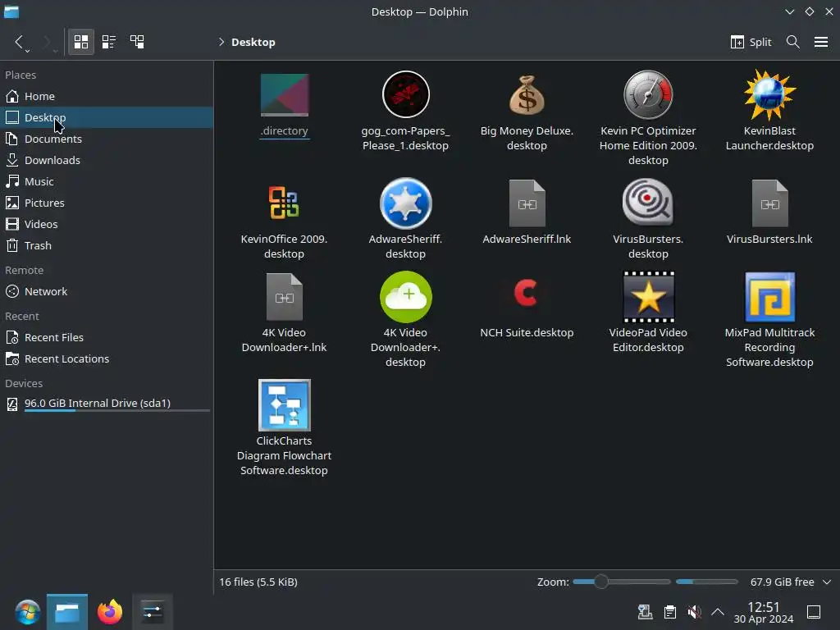Select ClickCharts Diagram Flowchart Software icon
The width and height of the screenshot is (840, 630).
[284, 405]
